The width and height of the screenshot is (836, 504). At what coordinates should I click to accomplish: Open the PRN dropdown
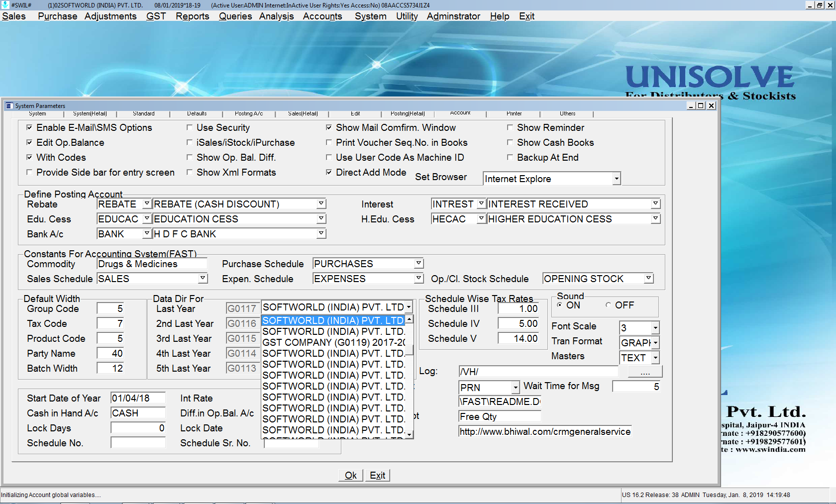516,387
